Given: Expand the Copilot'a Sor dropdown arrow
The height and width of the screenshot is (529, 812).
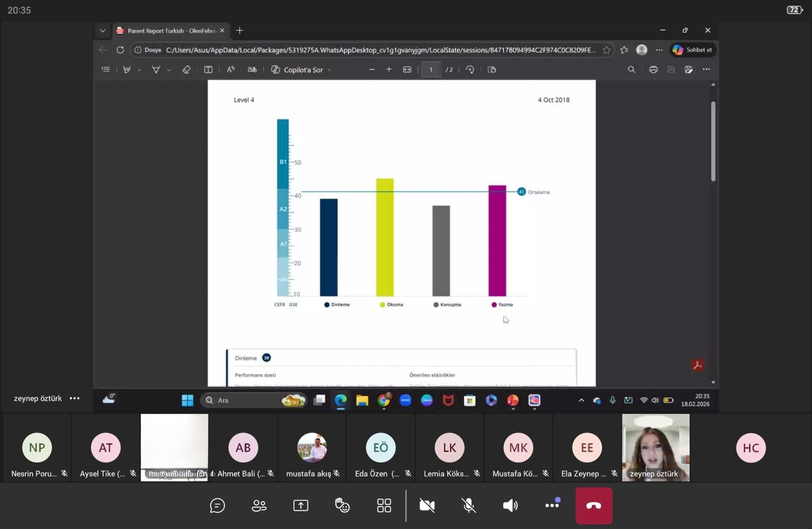Looking at the screenshot, I should point(330,70).
